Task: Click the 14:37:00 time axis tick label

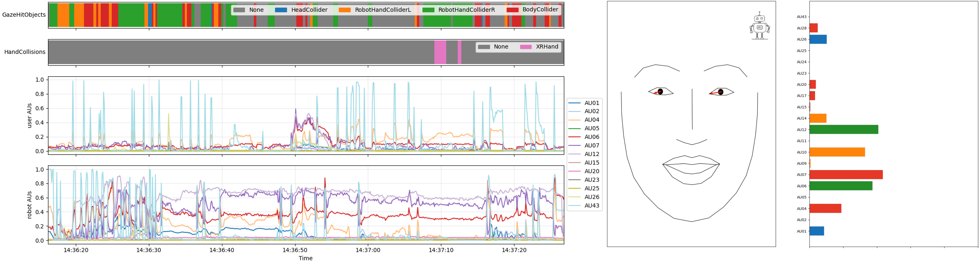Action: pyautogui.click(x=367, y=250)
